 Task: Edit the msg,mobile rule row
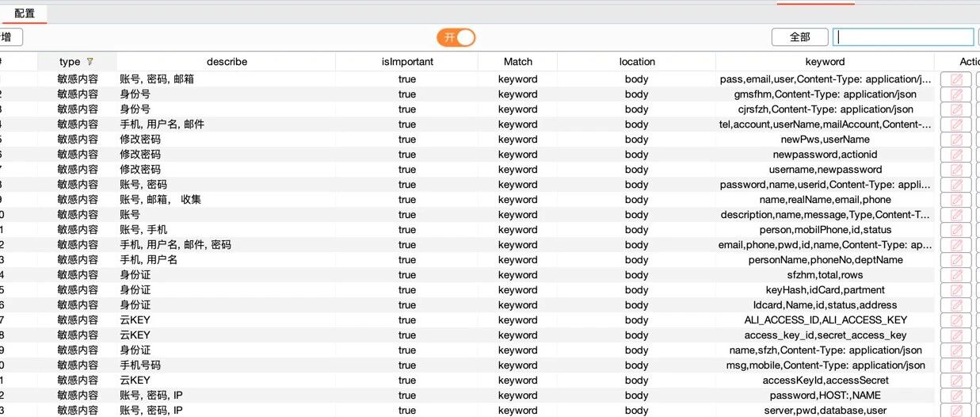point(956,365)
